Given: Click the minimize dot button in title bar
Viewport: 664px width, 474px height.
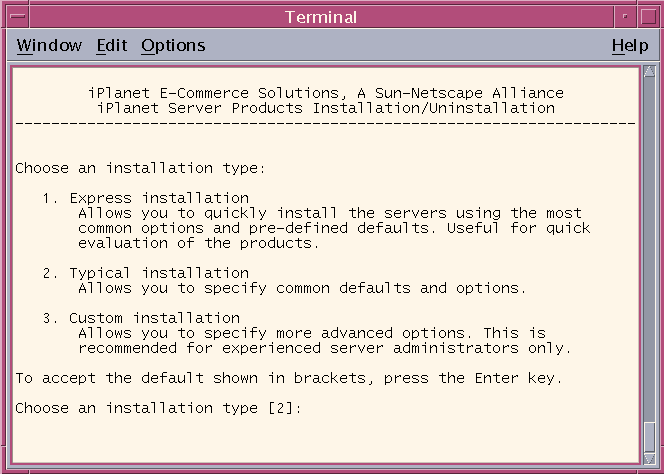Looking at the screenshot, I should (625, 17).
